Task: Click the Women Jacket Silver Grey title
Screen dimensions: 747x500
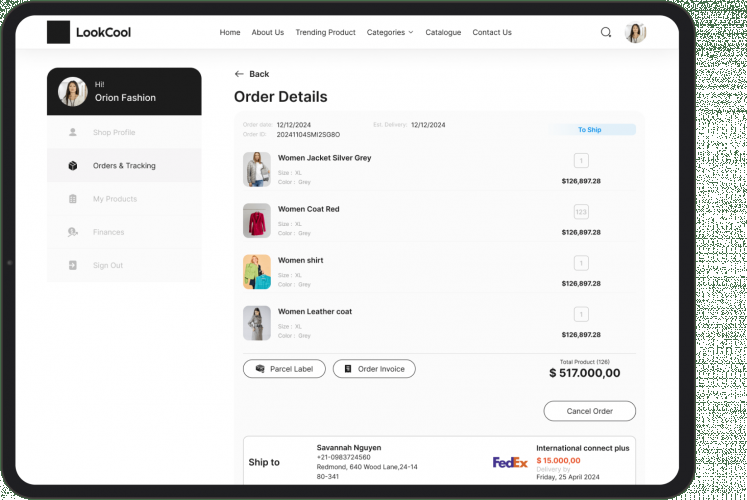Action: click(x=324, y=158)
